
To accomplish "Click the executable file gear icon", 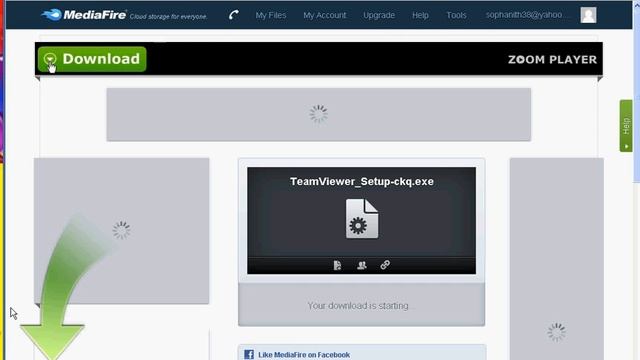I will click(x=362, y=218).
